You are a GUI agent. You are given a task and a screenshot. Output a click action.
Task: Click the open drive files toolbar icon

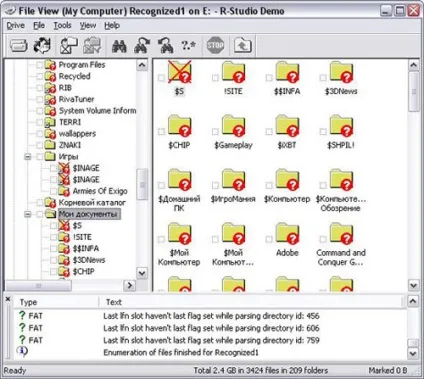(19, 45)
